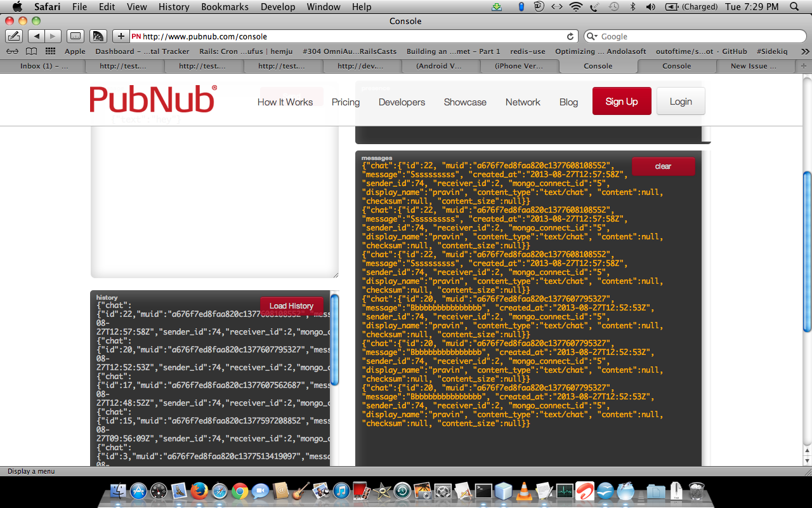Show all bookmarks book icon
Screen dimensions: 812x508
click(x=31, y=51)
